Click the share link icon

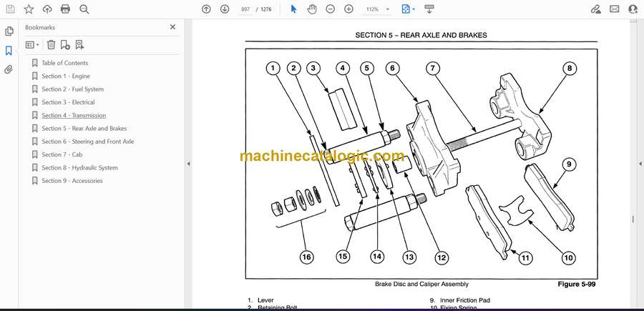[x=595, y=9]
